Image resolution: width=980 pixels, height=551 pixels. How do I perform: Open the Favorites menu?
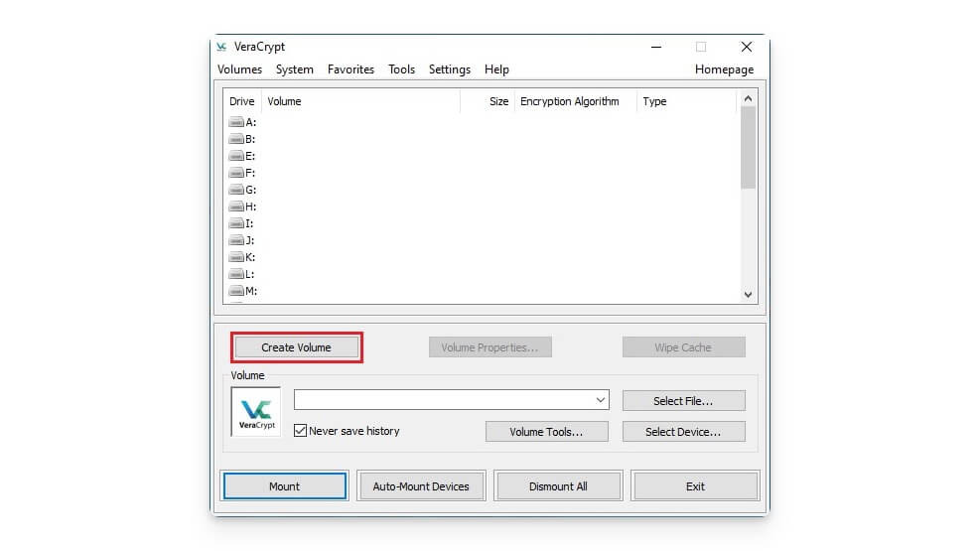[x=350, y=69]
